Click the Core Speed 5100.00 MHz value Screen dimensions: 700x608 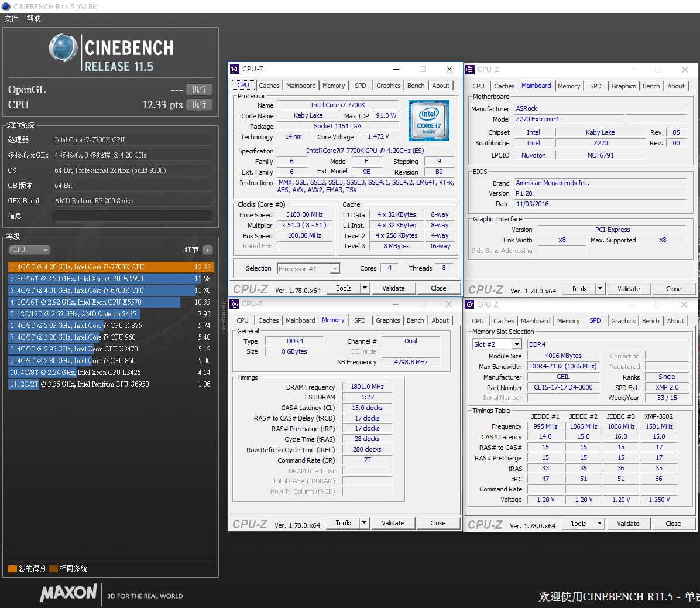[x=304, y=214]
